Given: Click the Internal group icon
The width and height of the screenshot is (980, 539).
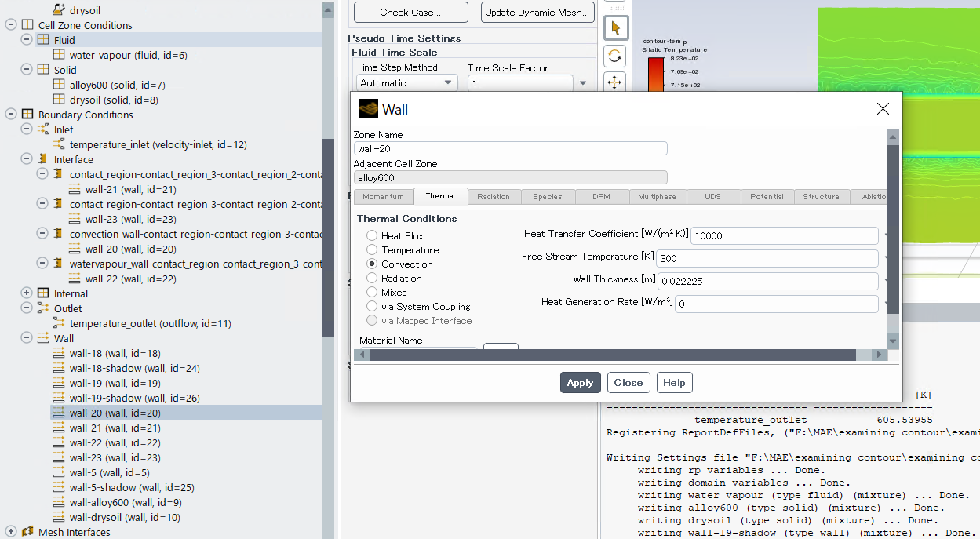Looking at the screenshot, I should [x=43, y=293].
